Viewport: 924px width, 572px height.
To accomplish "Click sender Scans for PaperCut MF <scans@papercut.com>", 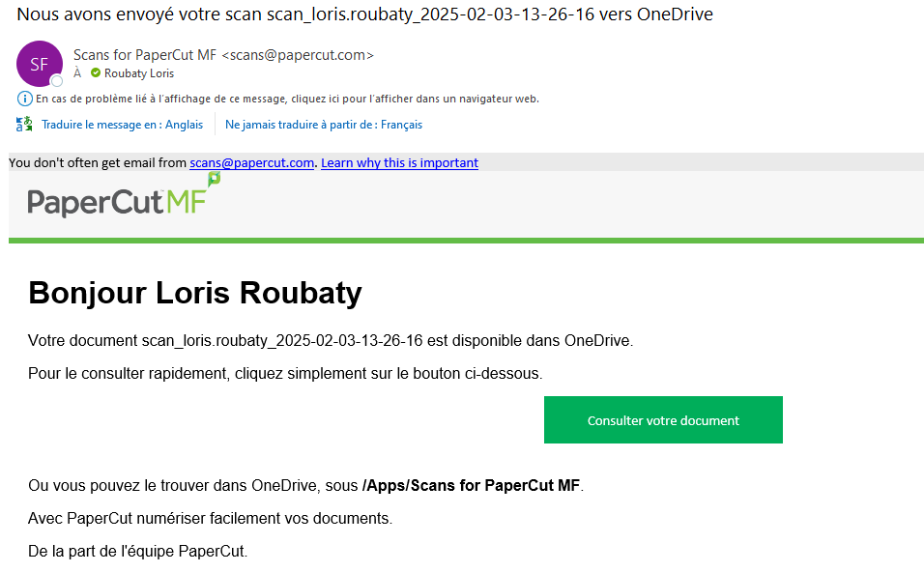I will pos(223,55).
